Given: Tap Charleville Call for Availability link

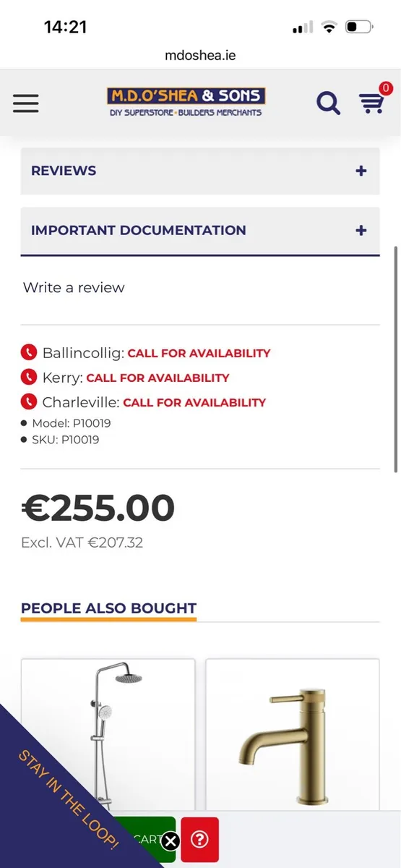Looking at the screenshot, I should click(194, 403).
